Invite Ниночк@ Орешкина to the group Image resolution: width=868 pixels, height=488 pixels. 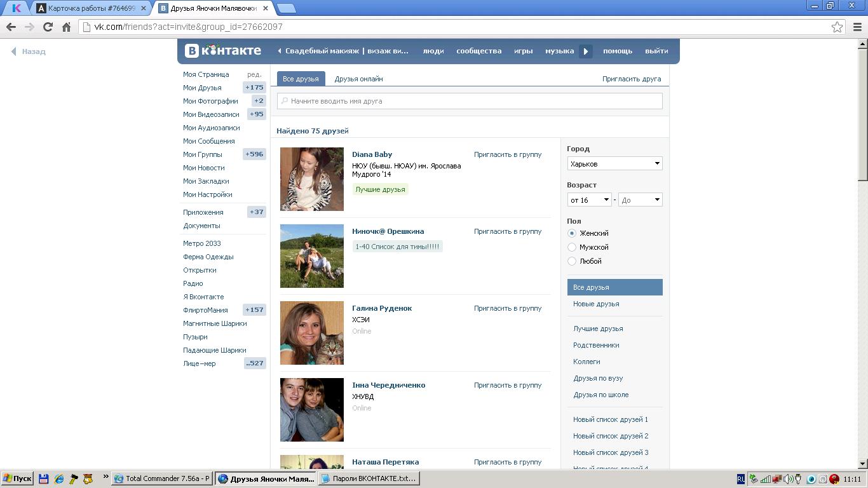(x=508, y=231)
